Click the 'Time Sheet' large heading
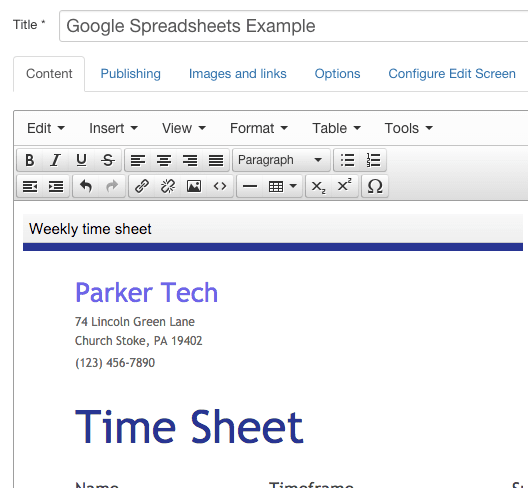This screenshot has height=488, width=528. [x=189, y=427]
